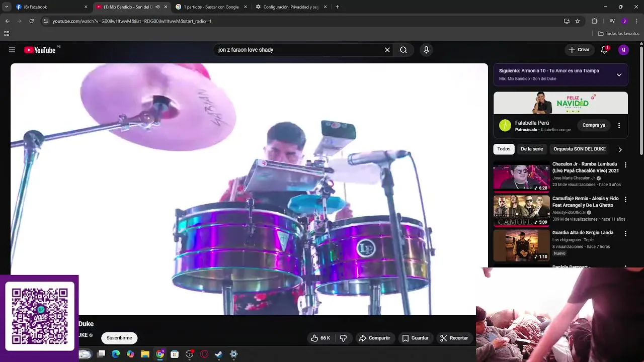Open options for Guardia Alta video
Viewport: 644px width, 362px height.
coord(625,234)
